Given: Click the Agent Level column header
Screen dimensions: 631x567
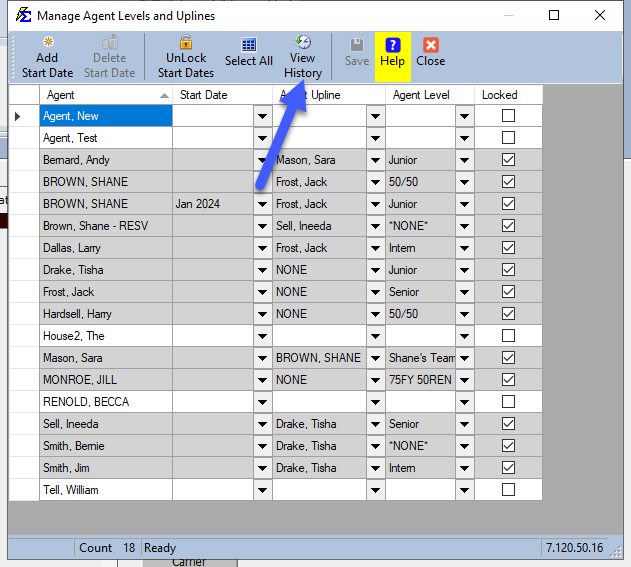Looking at the screenshot, I should (430, 95).
